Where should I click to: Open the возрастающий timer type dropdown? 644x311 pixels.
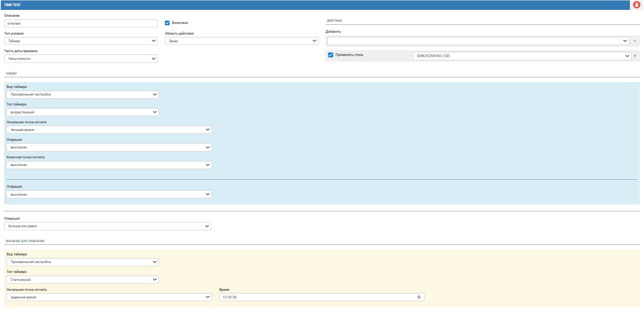pos(82,112)
